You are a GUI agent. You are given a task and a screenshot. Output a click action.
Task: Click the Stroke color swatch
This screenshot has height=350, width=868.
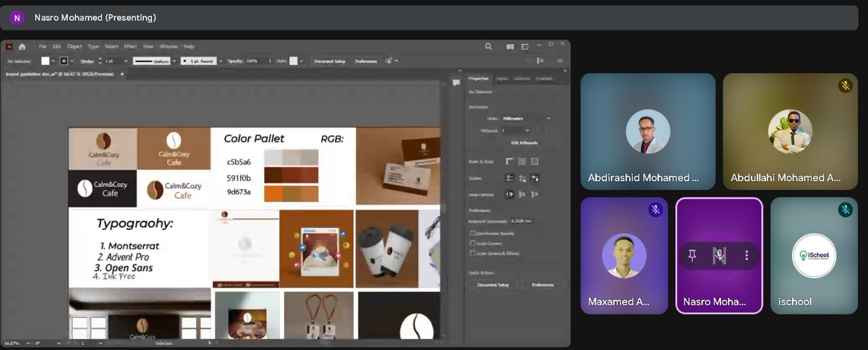(64, 61)
